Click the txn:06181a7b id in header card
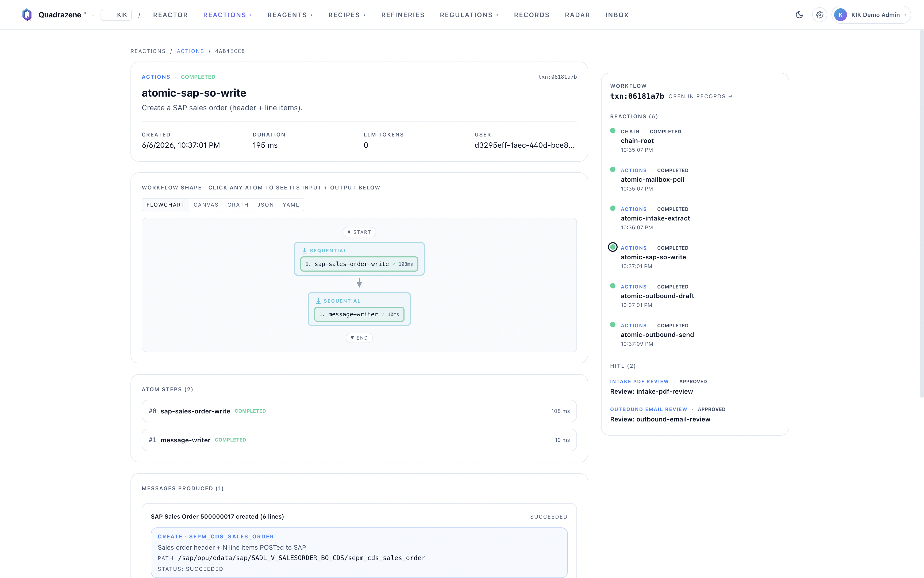This screenshot has width=924, height=578. pyautogui.click(x=557, y=77)
